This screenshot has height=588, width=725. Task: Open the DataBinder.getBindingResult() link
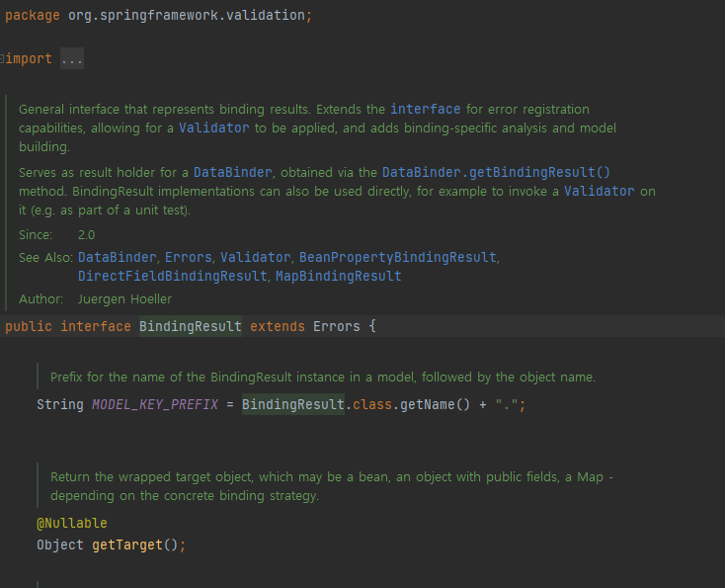[x=496, y=173]
